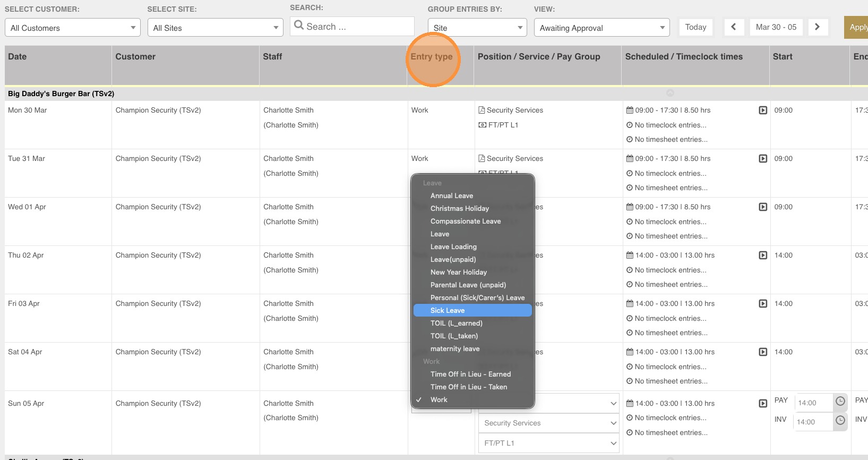868x460 pixels.
Task: Go to next week with right chevron
Action: [x=817, y=27]
